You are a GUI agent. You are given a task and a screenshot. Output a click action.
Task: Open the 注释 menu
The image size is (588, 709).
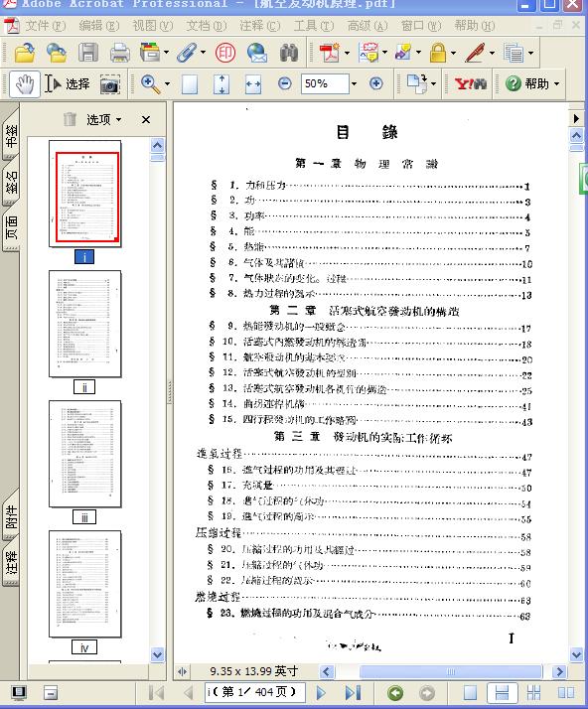(260, 26)
